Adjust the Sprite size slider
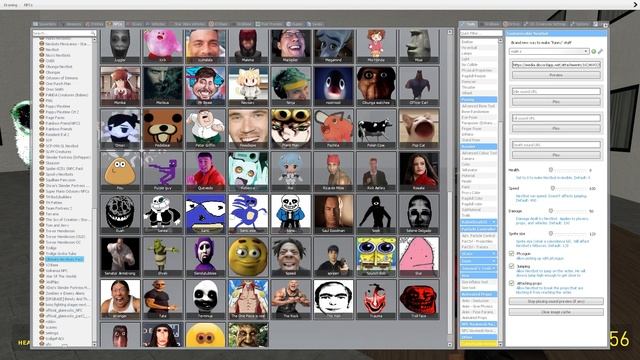Viewport: 640px width, 360px height. click(567, 233)
